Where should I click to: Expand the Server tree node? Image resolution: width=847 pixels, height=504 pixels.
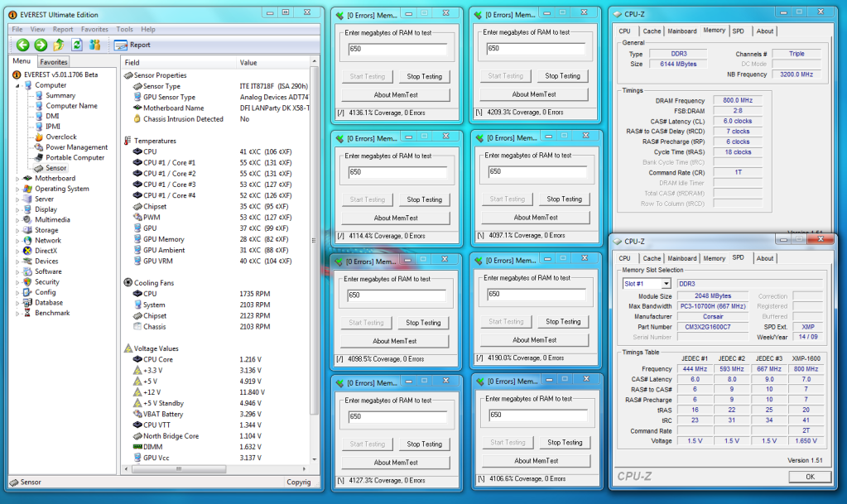pyautogui.click(x=17, y=199)
